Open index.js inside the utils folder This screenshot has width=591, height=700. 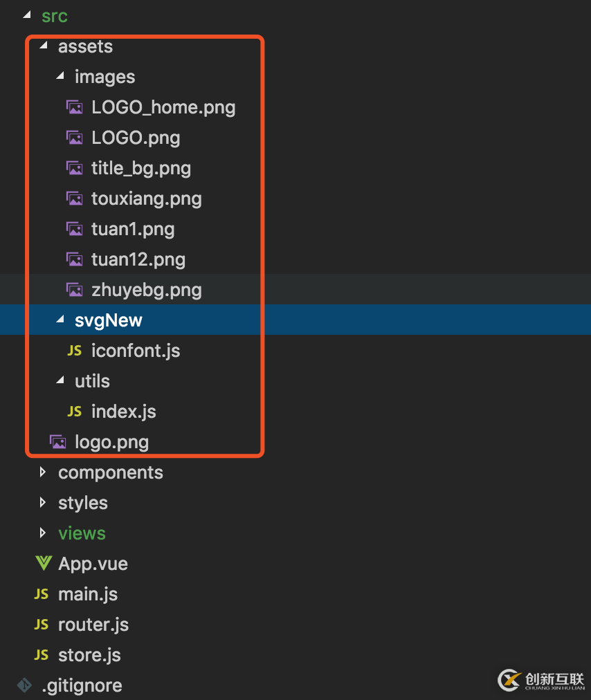pos(123,411)
